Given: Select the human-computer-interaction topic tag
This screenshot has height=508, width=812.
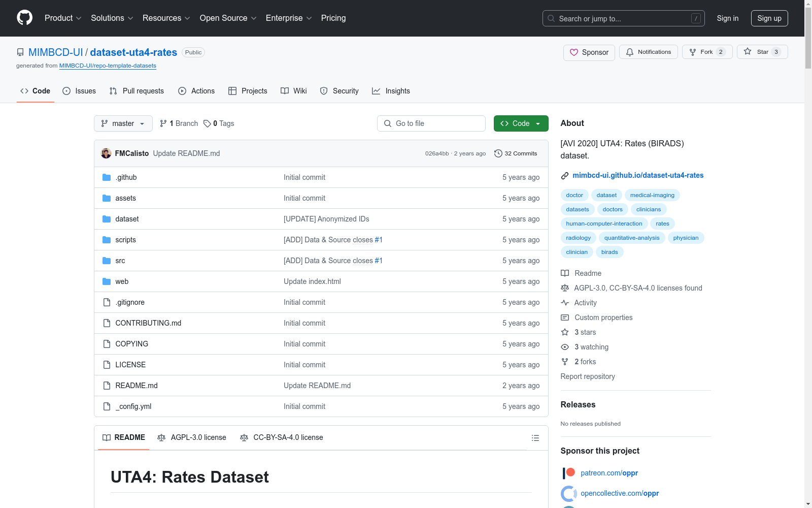Looking at the screenshot, I should [x=604, y=224].
